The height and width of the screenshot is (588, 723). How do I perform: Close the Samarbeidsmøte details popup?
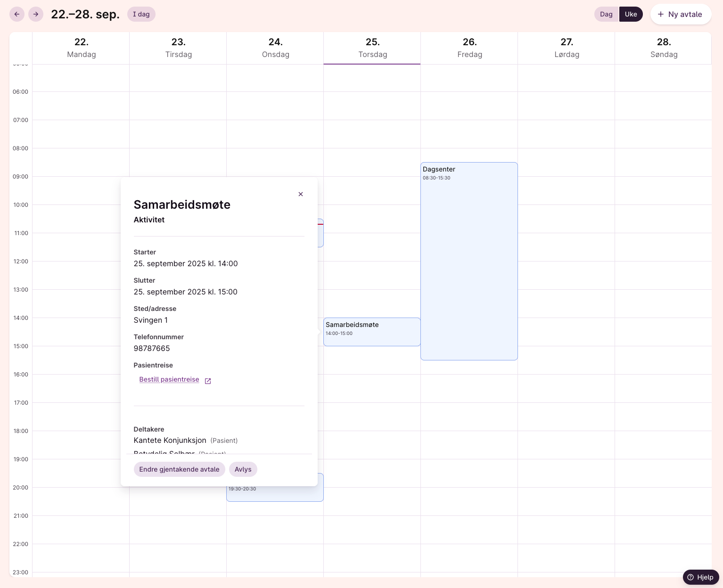[301, 194]
